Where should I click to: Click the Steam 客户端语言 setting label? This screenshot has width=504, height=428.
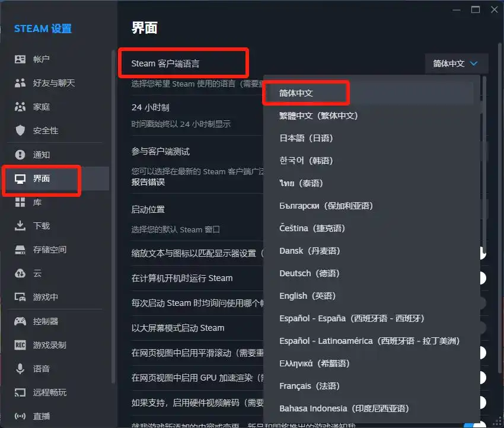point(165,63)
